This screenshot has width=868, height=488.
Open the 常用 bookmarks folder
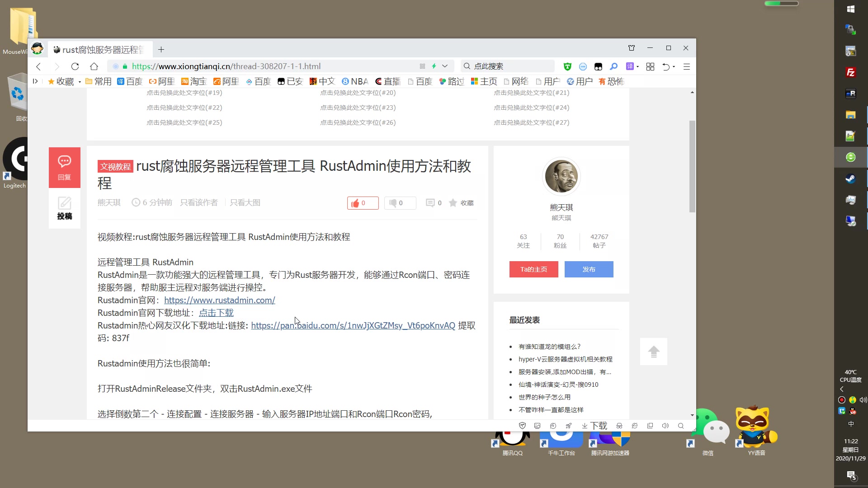99,81
